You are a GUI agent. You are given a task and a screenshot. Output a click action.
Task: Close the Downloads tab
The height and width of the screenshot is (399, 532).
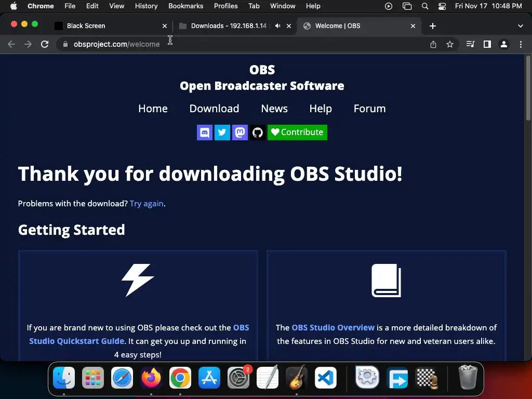289,26
